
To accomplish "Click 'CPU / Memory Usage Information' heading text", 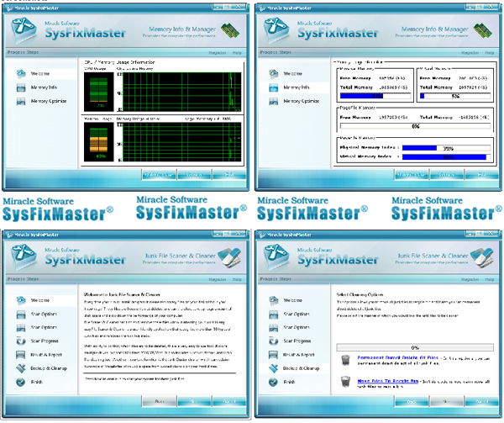I will (x=119, y=62).
